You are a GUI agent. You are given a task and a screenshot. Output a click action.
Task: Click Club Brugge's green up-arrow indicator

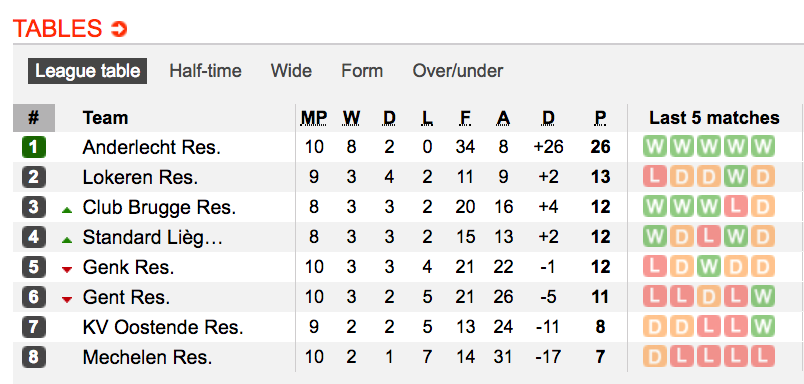(67, 209)
